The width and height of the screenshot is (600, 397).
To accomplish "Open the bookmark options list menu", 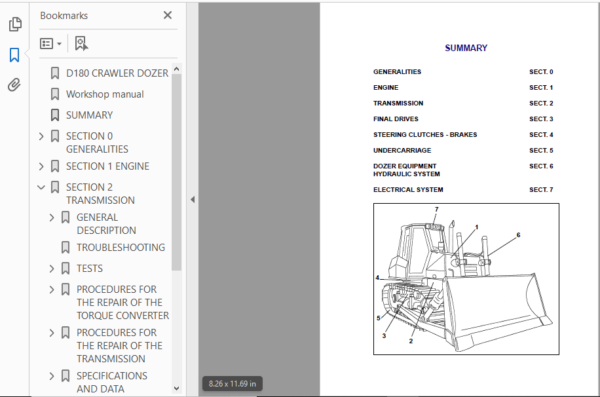I will [x=51, y=44].
